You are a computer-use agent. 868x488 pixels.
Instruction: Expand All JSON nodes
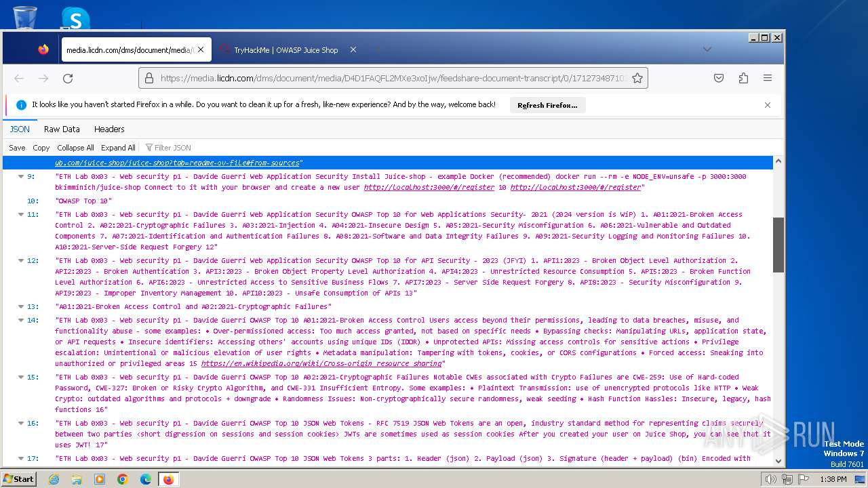(118, 148)
